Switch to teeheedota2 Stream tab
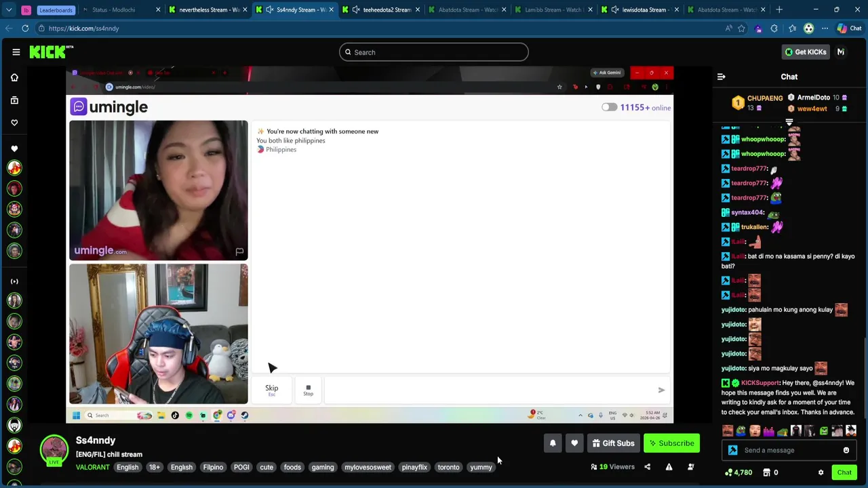This screenshot has width=868, height=488. [380, 9]
